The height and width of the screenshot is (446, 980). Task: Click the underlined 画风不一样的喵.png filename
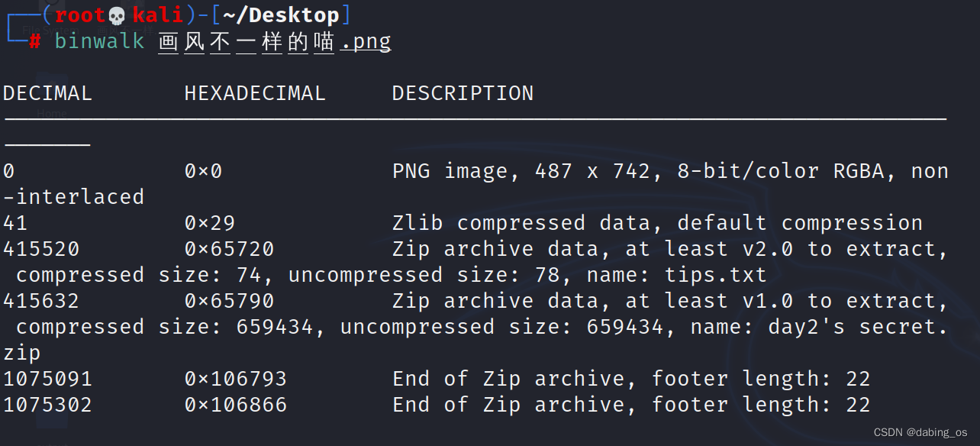[x=275, y=41]
